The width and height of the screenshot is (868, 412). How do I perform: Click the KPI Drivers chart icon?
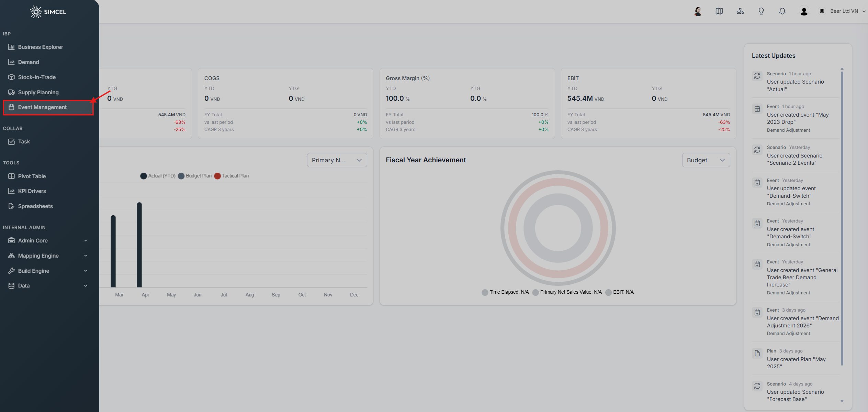coord(11,191)
